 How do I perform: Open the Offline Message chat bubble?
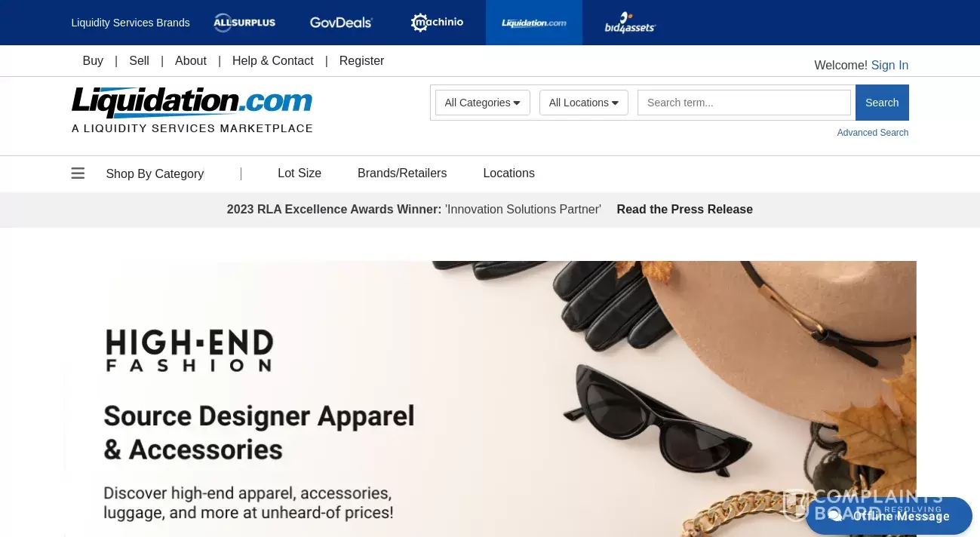889,516
